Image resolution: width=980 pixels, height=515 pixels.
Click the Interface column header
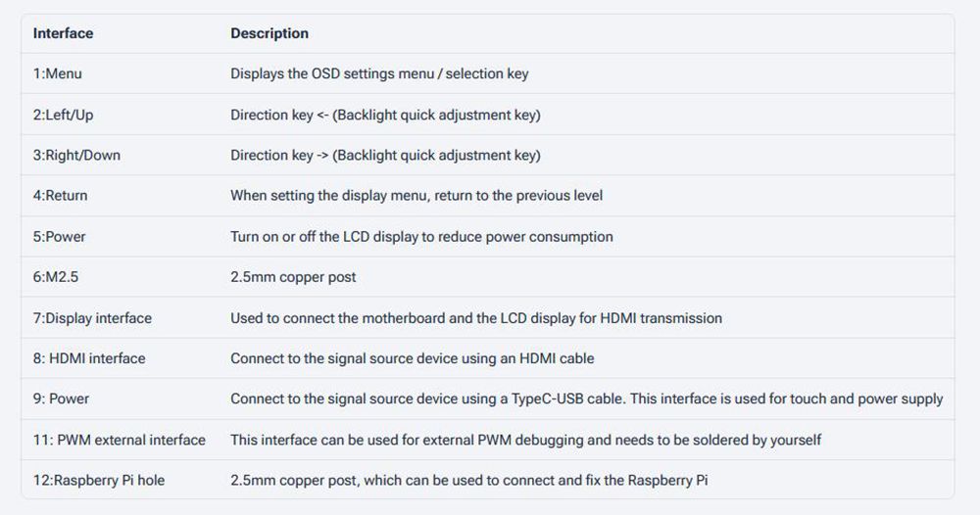click(63, 33)
